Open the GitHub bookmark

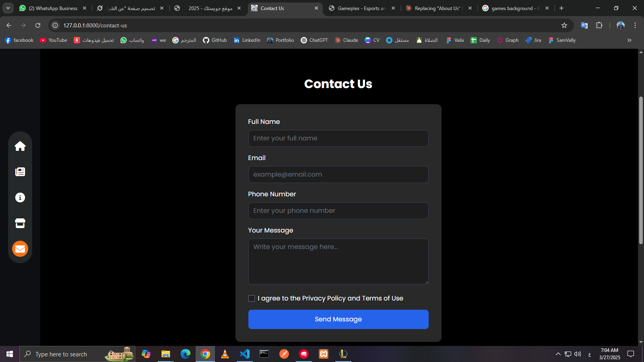click(x=215, y=40)
